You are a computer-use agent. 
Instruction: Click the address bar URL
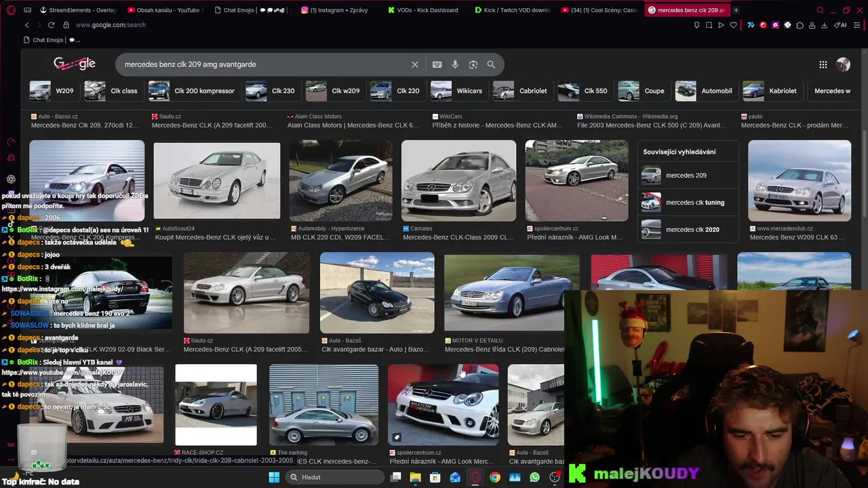(x=111, y=25)
